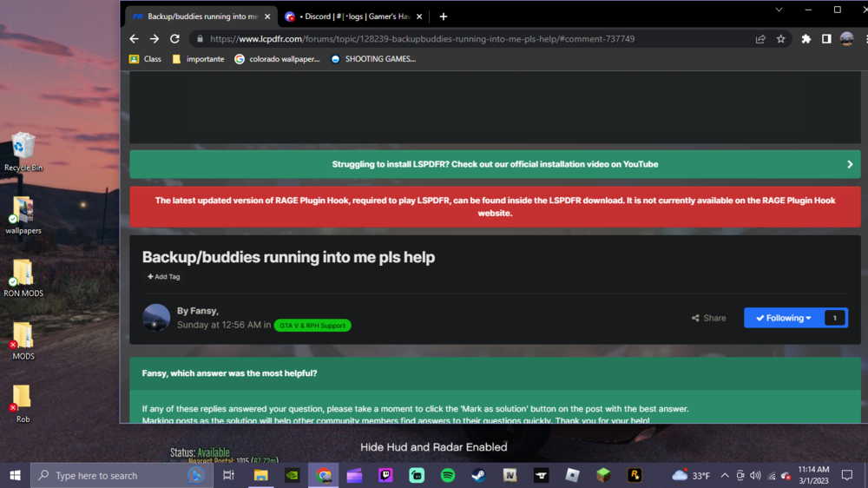Open the LSPDFR installation video banner
Screen dimensions: 868x488
pyautogui.click(x=495, y=164)
